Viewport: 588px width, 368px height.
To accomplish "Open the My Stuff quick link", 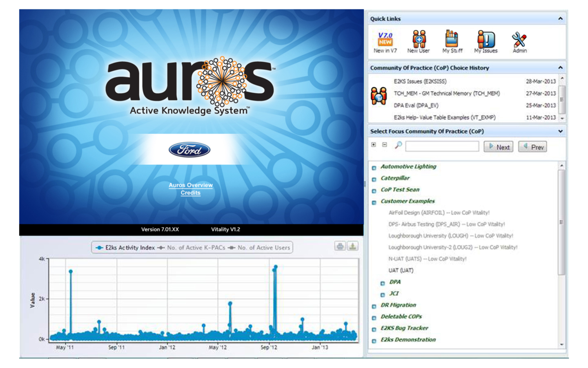I will (x=452, y=43).
